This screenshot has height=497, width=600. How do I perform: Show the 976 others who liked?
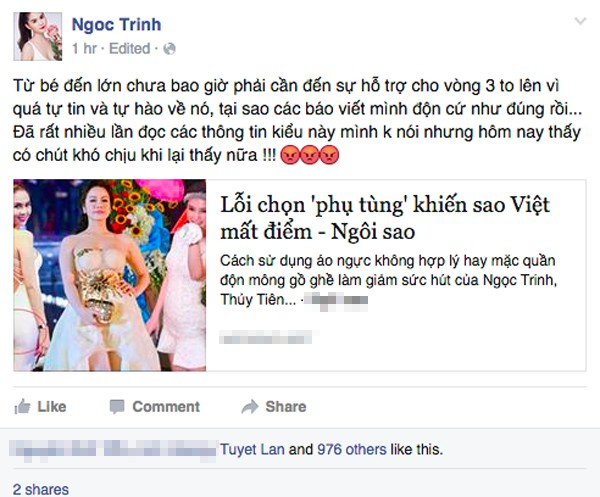click(352, 449)
